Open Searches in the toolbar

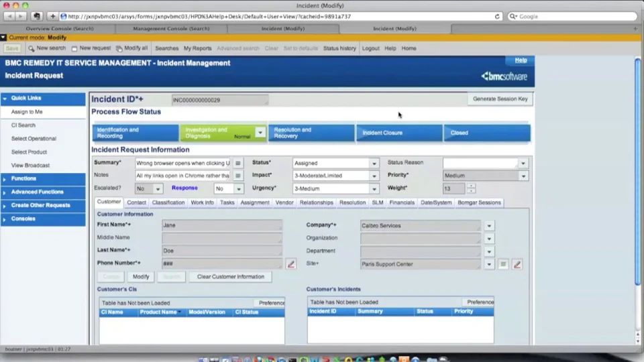click(x=167, y=48)
